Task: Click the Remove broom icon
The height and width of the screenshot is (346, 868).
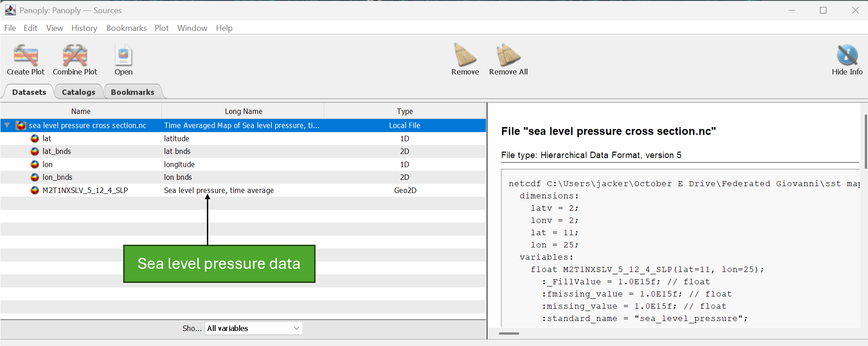Action: click(465, 55)
